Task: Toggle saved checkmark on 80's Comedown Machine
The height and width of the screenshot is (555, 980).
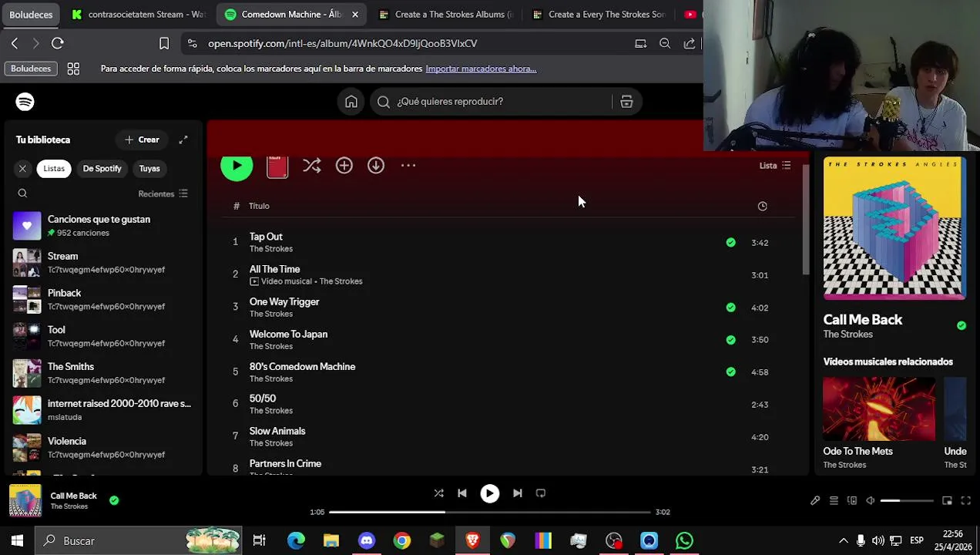Action: 730,372
